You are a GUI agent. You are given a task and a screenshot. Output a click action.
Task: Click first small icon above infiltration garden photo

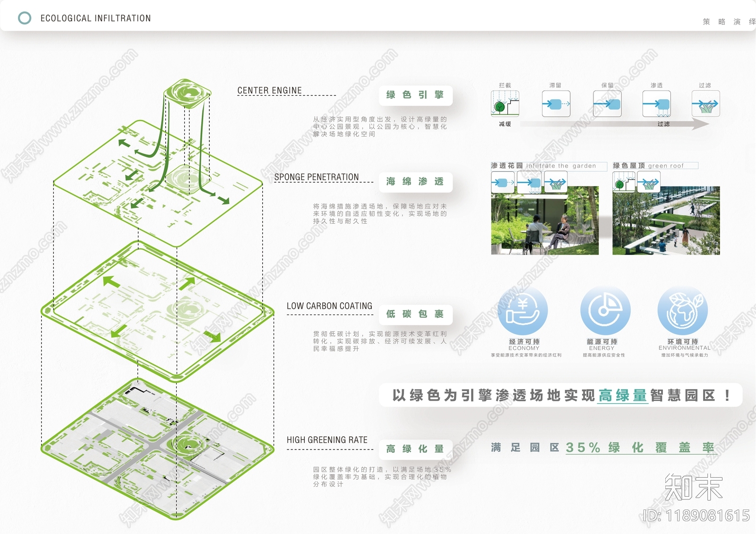point(503,182)
